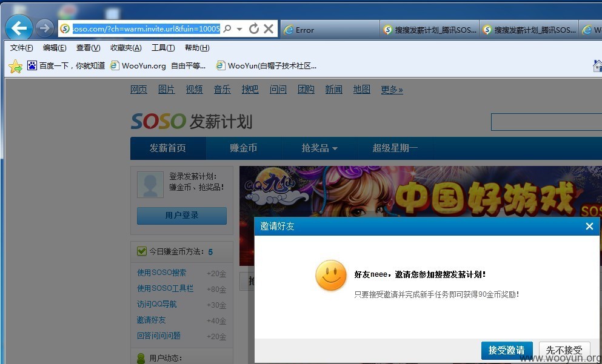The width and height of the screenshot is (602, 364).
Task: Select the 超级星期一 nav tab
Action: (x=395, y=148)
